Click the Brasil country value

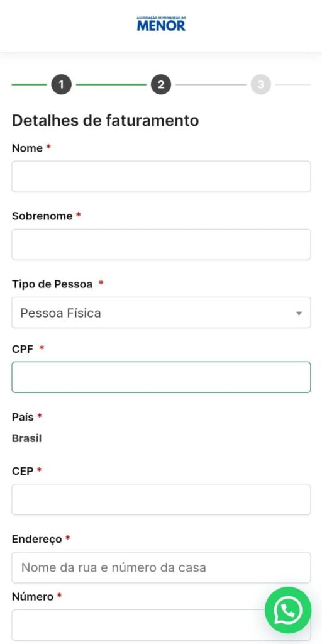26,438
